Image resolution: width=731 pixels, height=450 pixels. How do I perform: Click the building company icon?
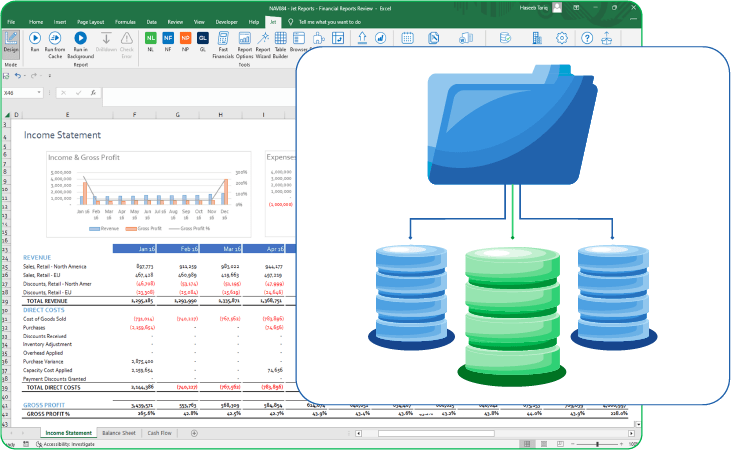tap(537, 38)
